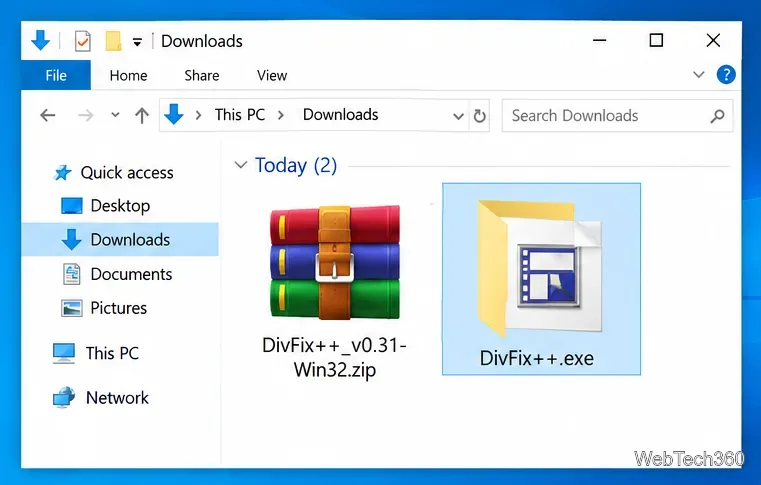Click the Network globe icon in sidebar

(64, 397)
